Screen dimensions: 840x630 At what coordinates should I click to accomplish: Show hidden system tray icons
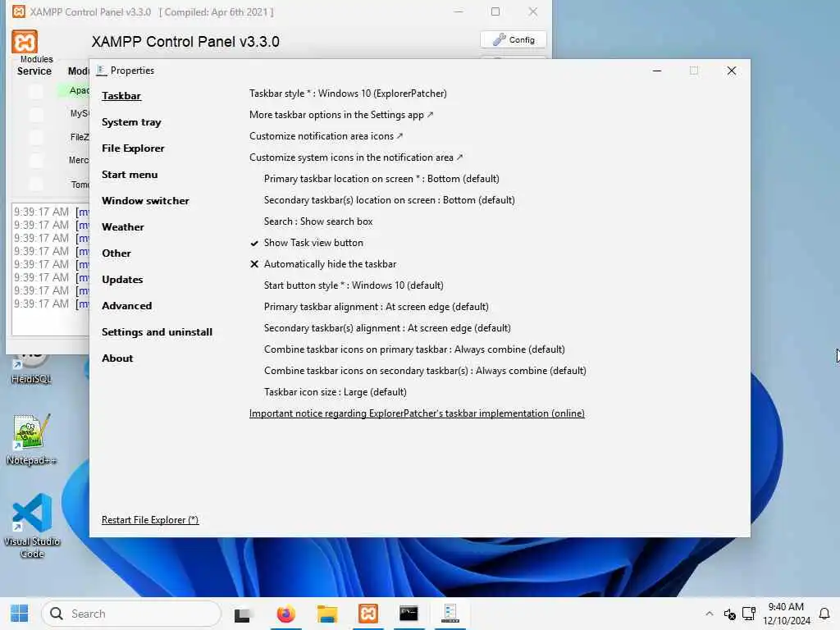[710, 614]
